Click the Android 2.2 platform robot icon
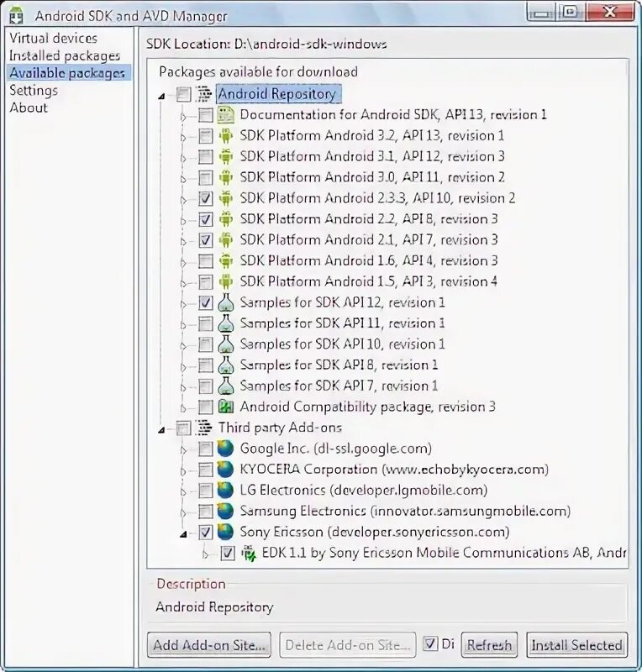Viewport: 642px width, 672px height. click(x=225, y=219)
